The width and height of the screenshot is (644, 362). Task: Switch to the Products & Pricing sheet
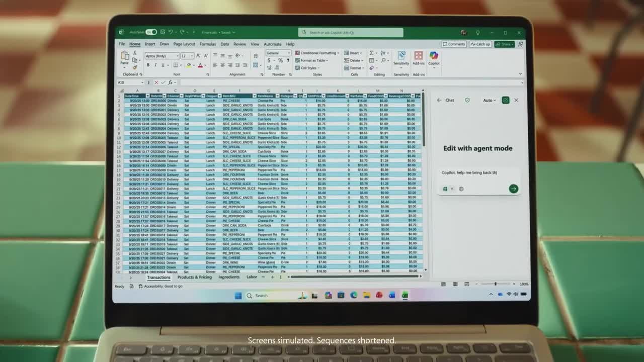(194, 277)
